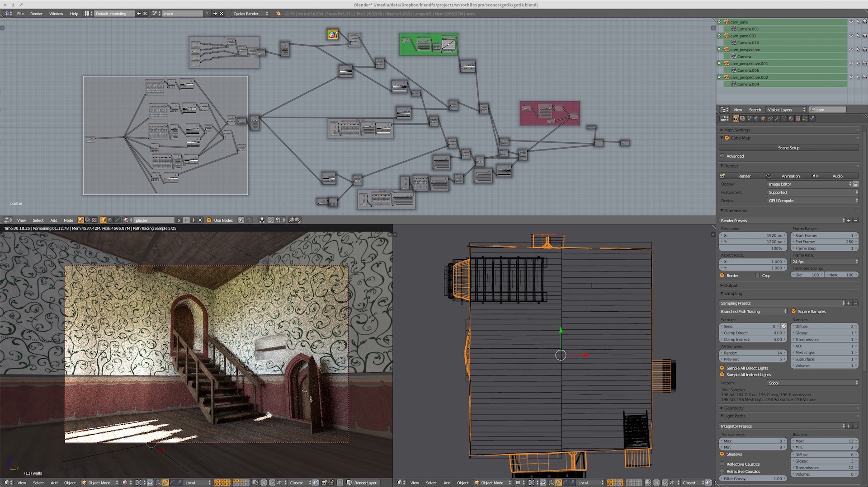Screen dimensions: 868x487
Task: Click the resolution percentage slider
Action: click(753, 248)
